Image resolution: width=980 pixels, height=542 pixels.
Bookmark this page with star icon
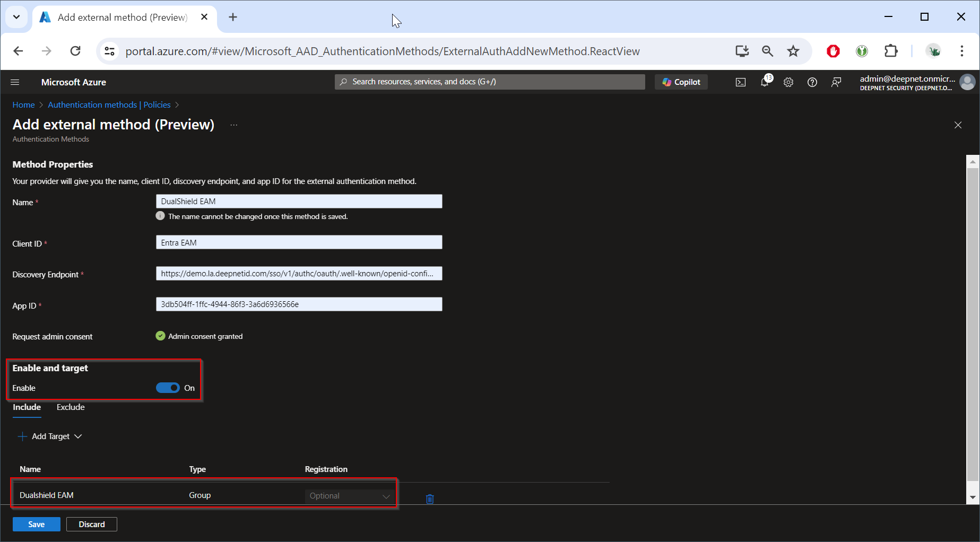793,51
